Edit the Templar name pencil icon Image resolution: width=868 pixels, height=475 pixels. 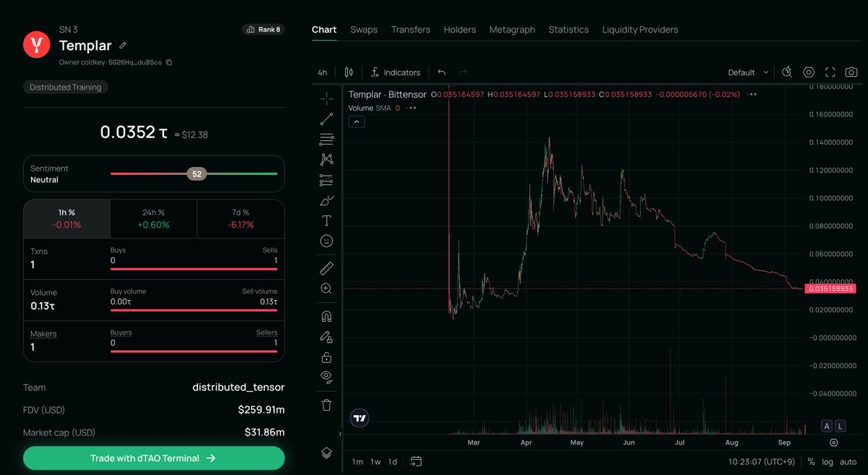123,46
